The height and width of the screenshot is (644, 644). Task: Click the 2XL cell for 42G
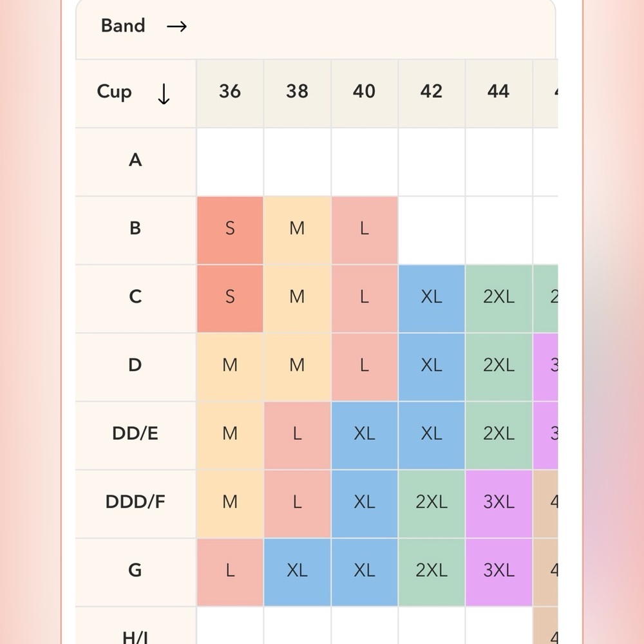pyautogui.click(x=431, y=570)
